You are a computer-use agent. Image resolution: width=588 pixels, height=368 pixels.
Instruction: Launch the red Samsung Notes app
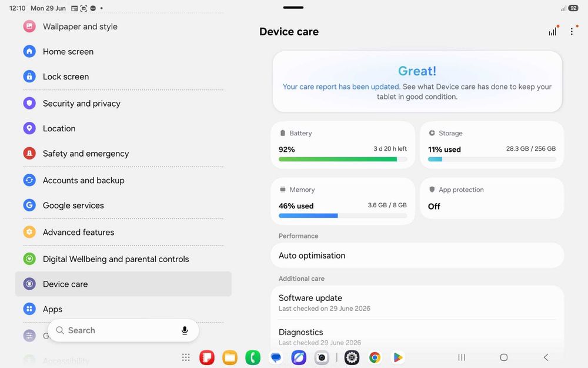point(206,357)
